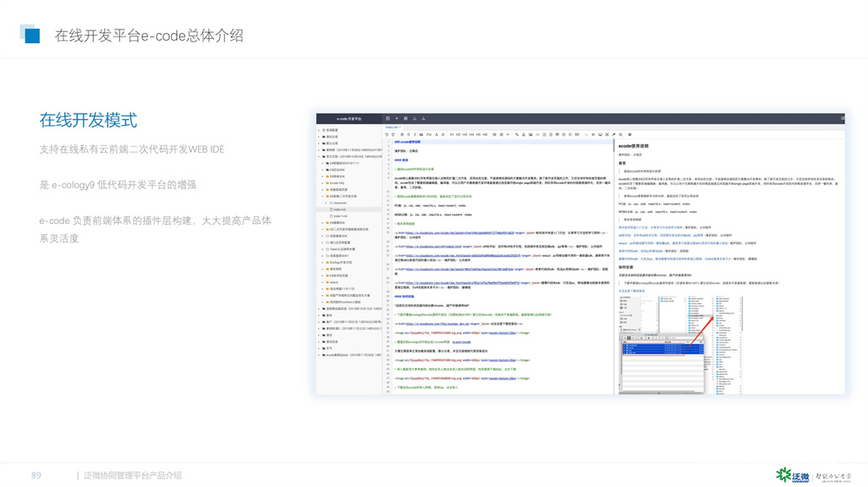Select index1.md in the file tree
Viewport: 868px width, 487px height.
tap(341, 216)
